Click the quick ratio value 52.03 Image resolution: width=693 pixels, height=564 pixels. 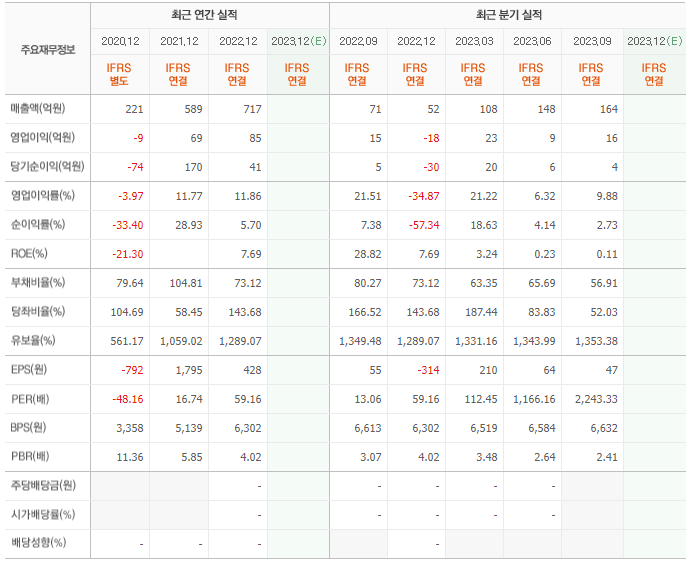[x=604, y=312]
